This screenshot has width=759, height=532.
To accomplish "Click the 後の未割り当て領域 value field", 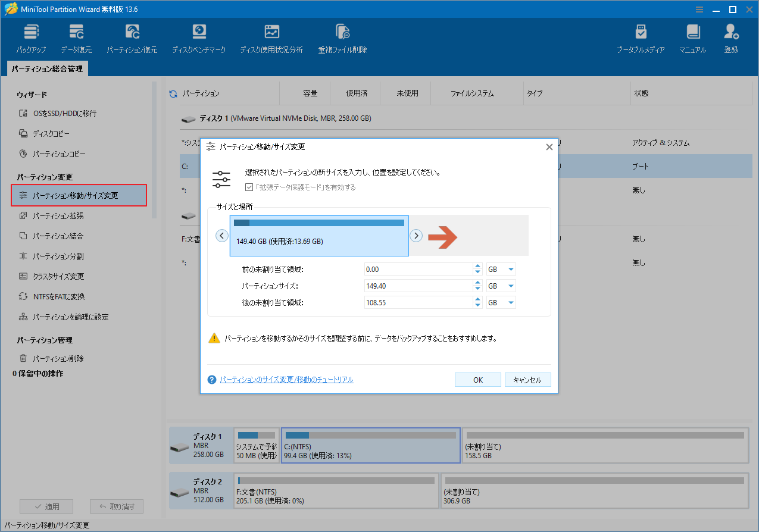I will (418, 303).
